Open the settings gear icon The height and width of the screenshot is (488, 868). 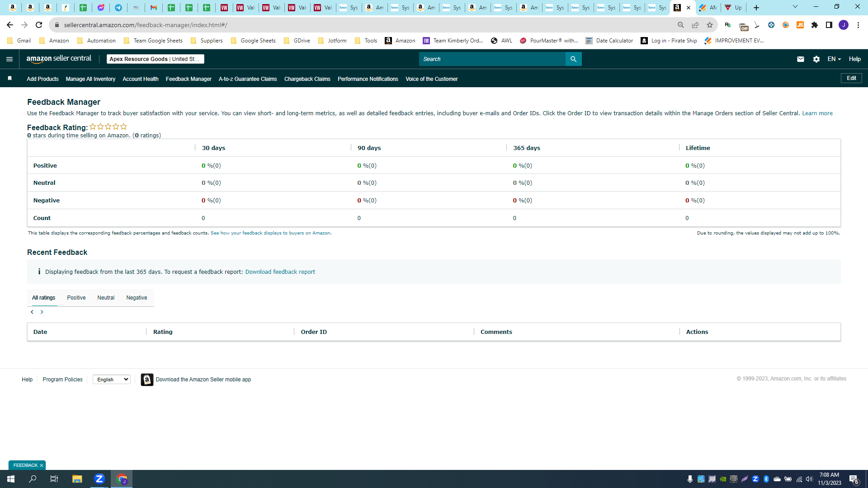click(x=816, y=59)
